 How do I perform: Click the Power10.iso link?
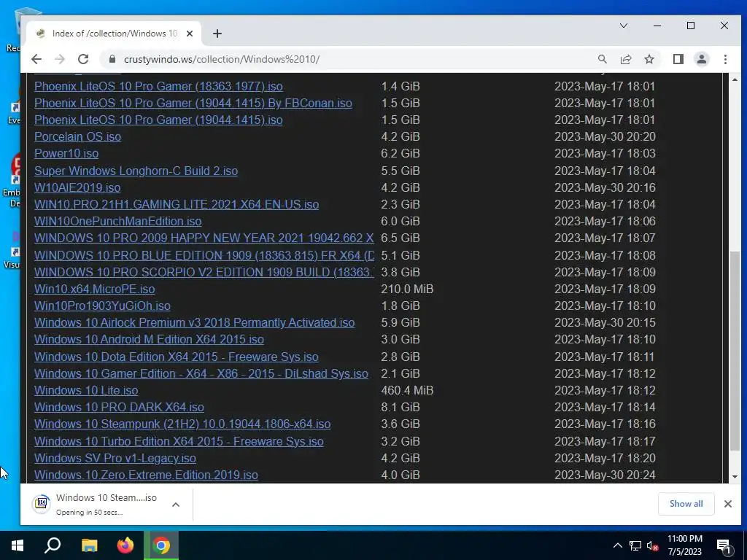[66, 153]
